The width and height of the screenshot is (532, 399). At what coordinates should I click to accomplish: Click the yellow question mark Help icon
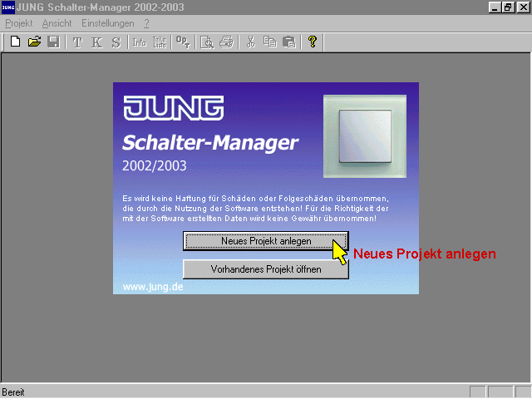pyautogui.click(x=313, y=42)
